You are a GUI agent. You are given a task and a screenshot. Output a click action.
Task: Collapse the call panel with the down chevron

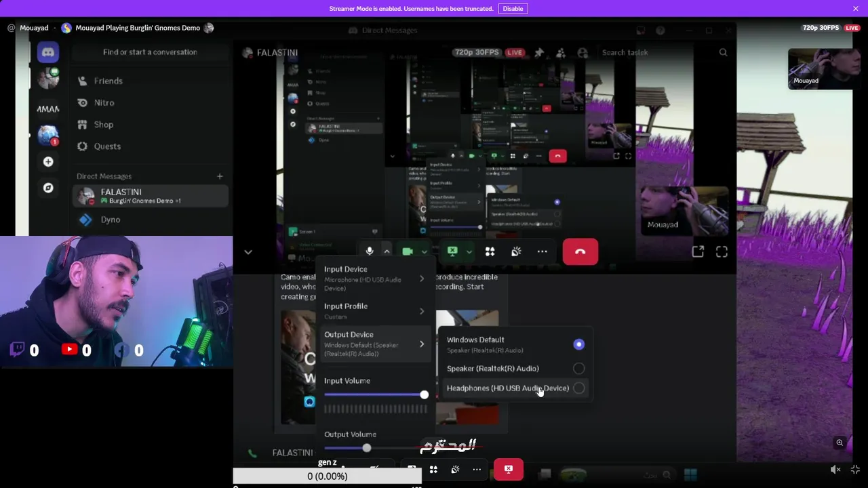point(248,252)
